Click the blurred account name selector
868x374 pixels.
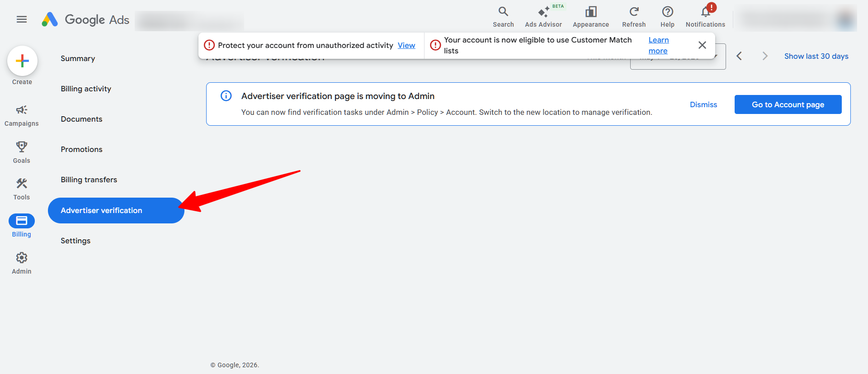(189, 21)
